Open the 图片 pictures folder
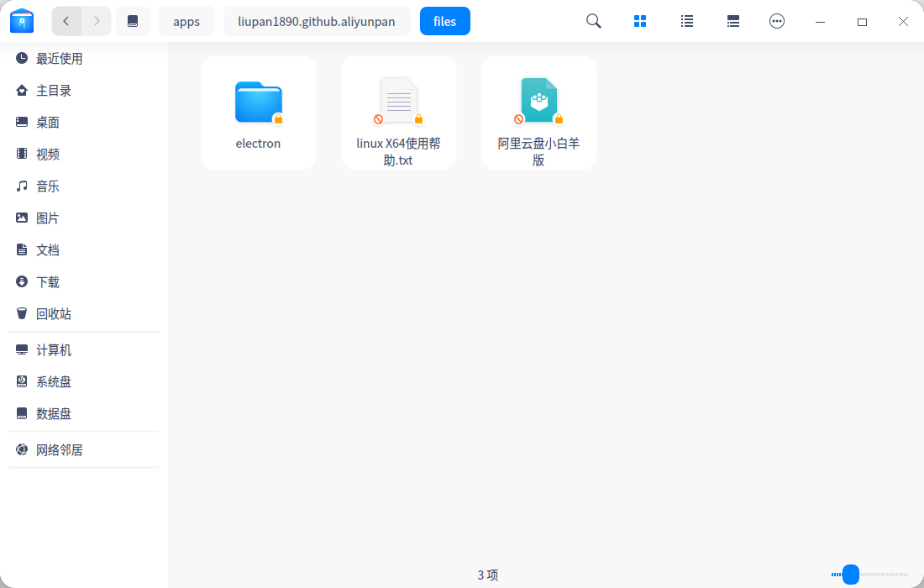924x588 pixels. [x=46, y=218]
